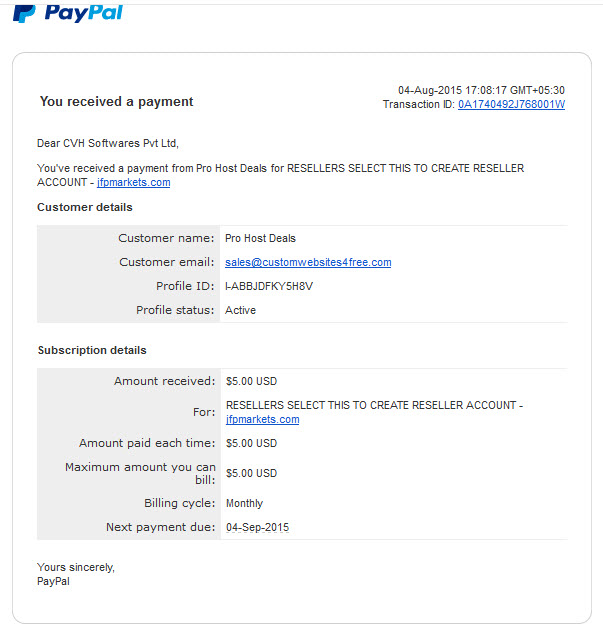Click the 04-Sep-2015 next payment date

258,527
